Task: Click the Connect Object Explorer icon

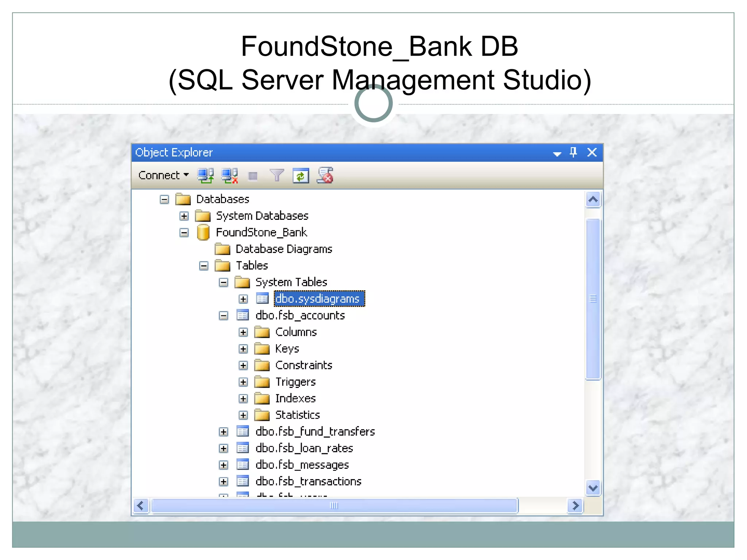Action: pos(206,176)
